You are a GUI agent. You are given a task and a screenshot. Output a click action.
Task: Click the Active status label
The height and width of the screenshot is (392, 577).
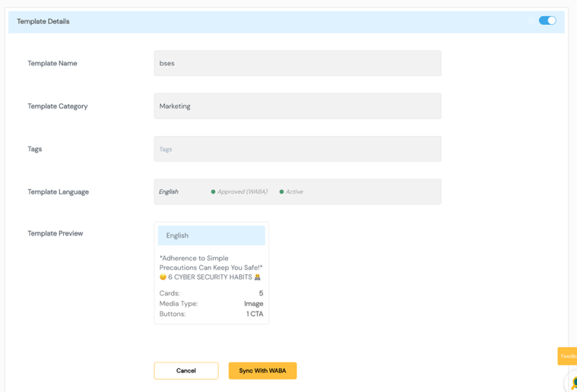pyautogui.click(x=294, y=191)
